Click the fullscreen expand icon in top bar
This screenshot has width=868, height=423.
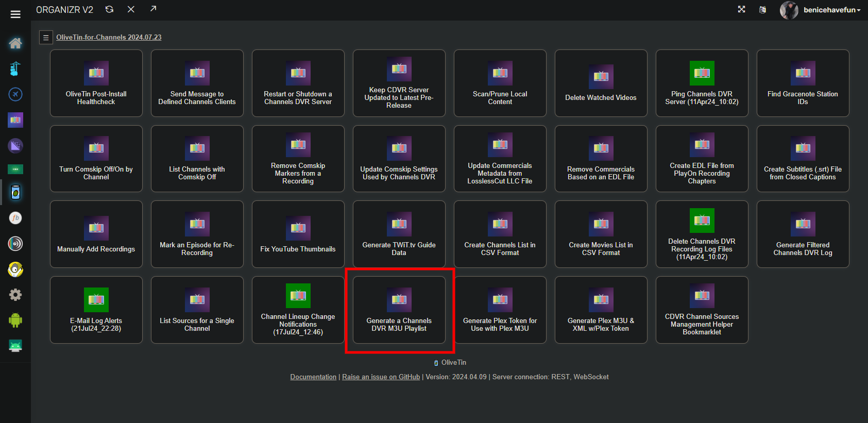point(741,9)
